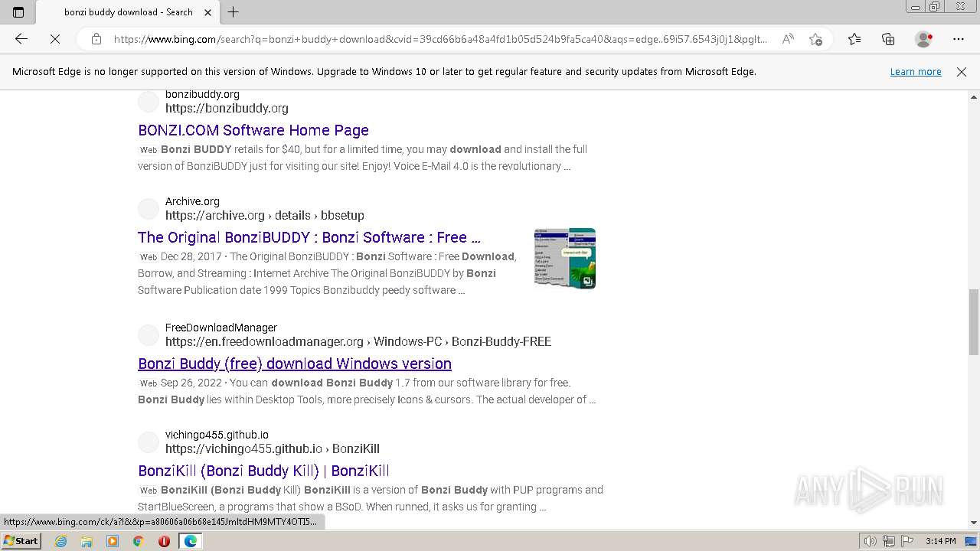Viewport: 980px width, 551px height.
Task: Close the bonzi buddy download tab
Action: (207, 12)
